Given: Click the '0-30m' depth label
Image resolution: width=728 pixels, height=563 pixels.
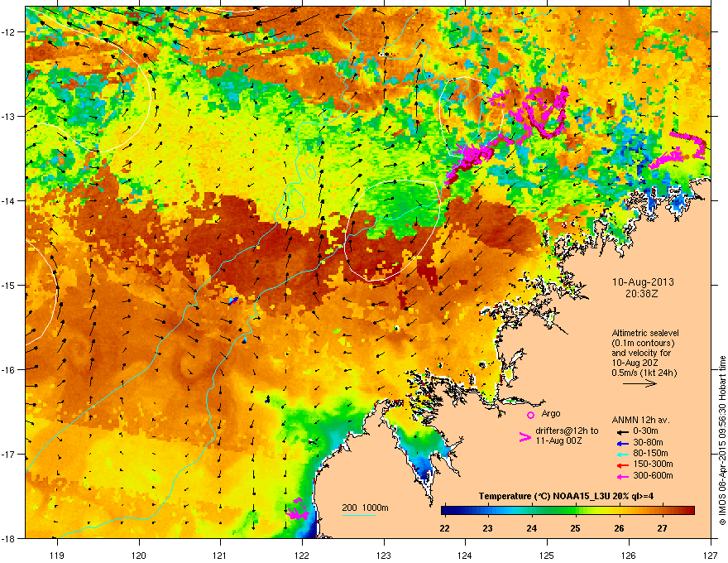Looking at the screenshot, I should pos(645,431).
